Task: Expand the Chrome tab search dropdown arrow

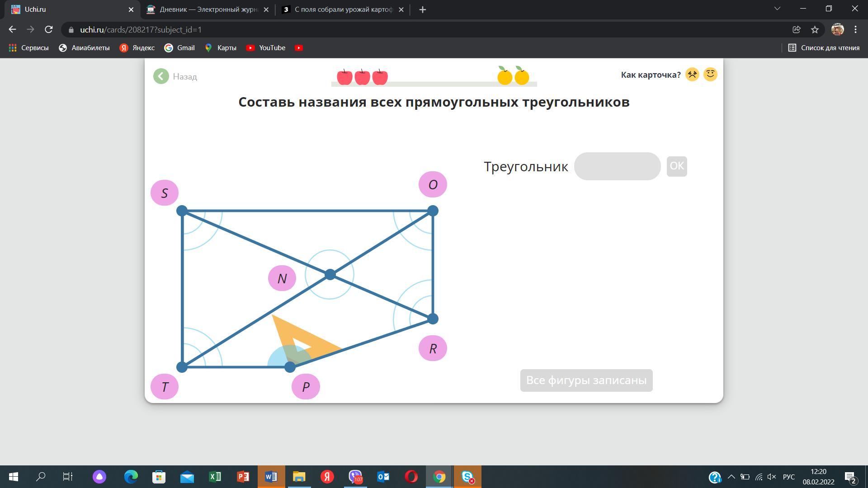Action: [777, 9]
